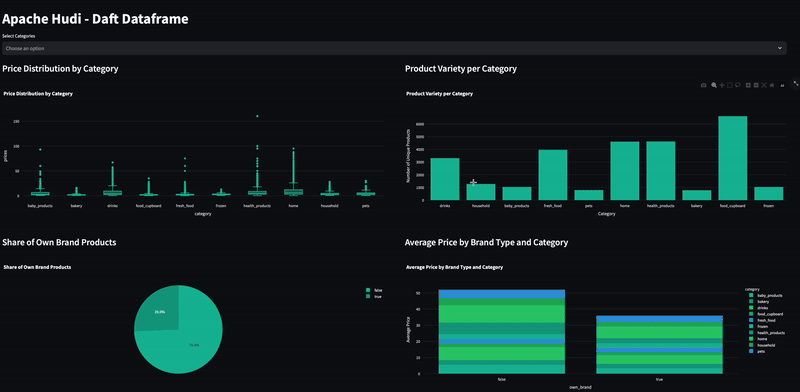The width and height of the screenshot is (800, 392).
Task: Click the bakery bar in Product Variety chart
Action: (x=696, y=195)
